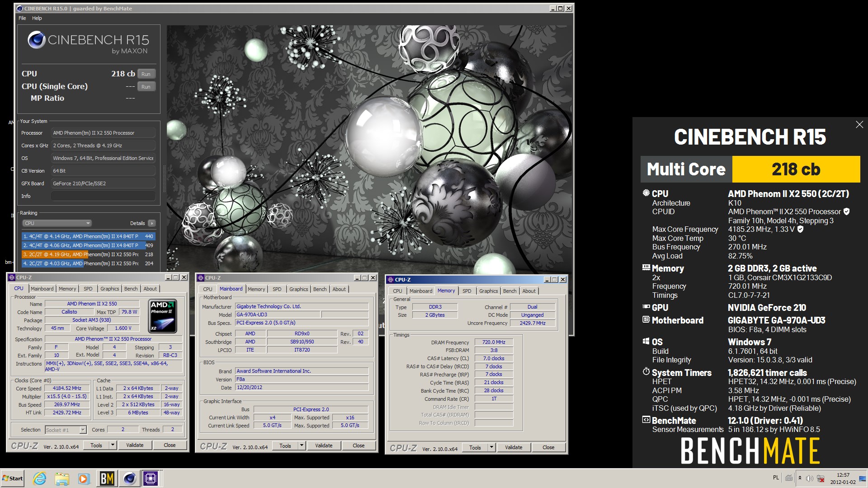Click DRAM Frequency value 720.0 MHz

[x=494, y=342]
